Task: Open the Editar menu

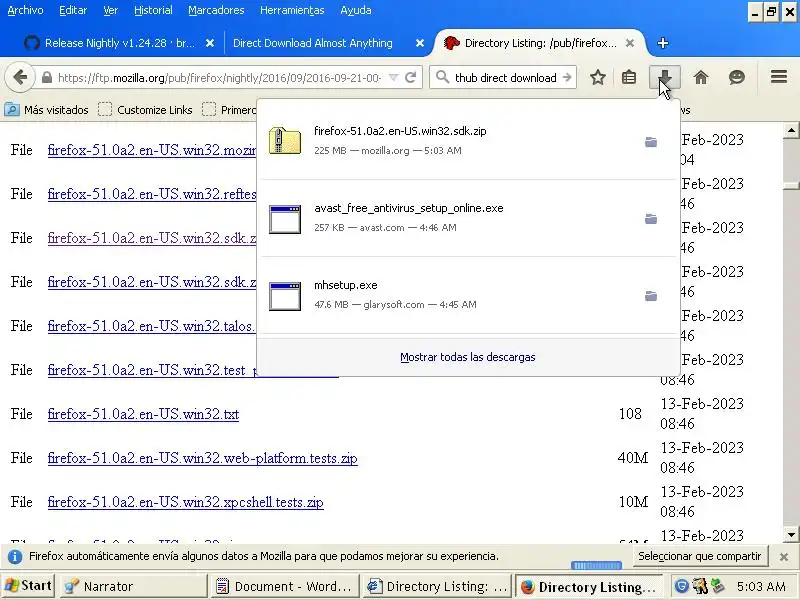Action: 73,10
